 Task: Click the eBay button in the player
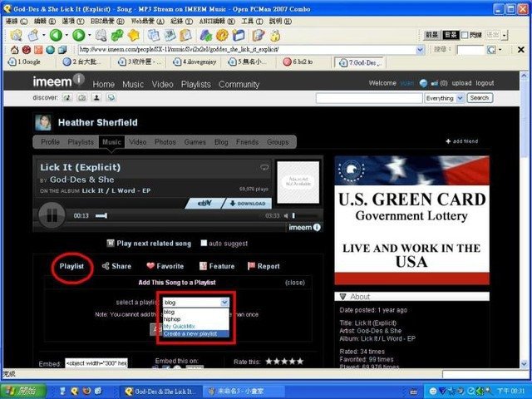tap(204, 203)
